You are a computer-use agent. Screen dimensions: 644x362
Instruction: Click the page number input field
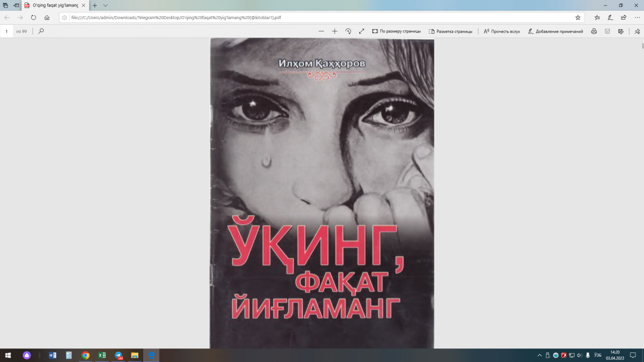(x=6, y=31)
